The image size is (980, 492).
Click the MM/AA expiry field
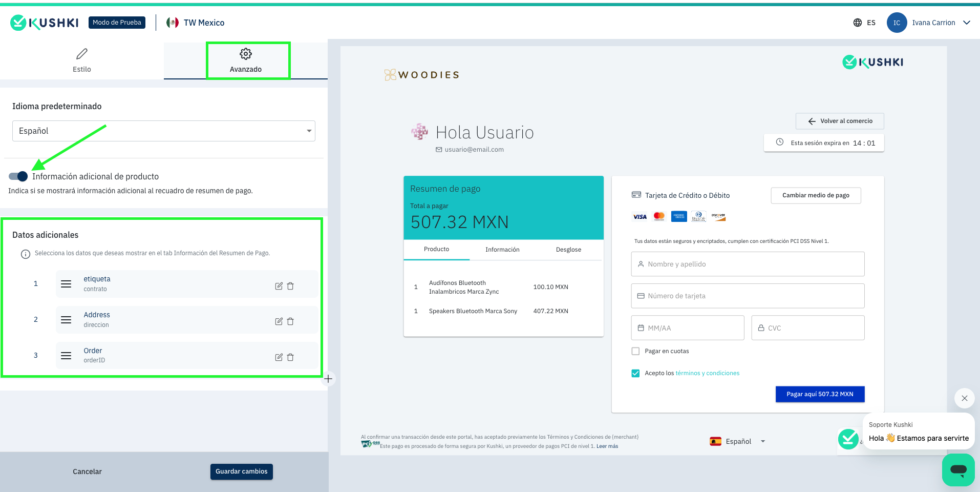click(x=688, y=328)
